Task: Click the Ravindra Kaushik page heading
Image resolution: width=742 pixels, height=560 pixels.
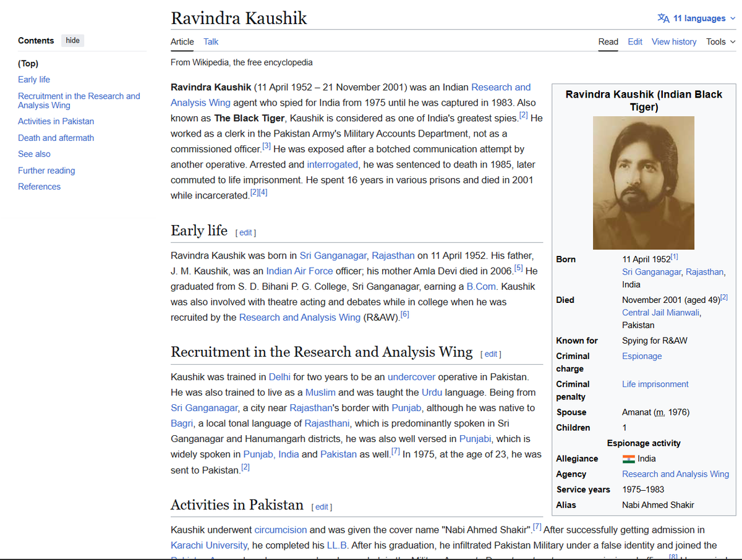Action: point(239,19)
